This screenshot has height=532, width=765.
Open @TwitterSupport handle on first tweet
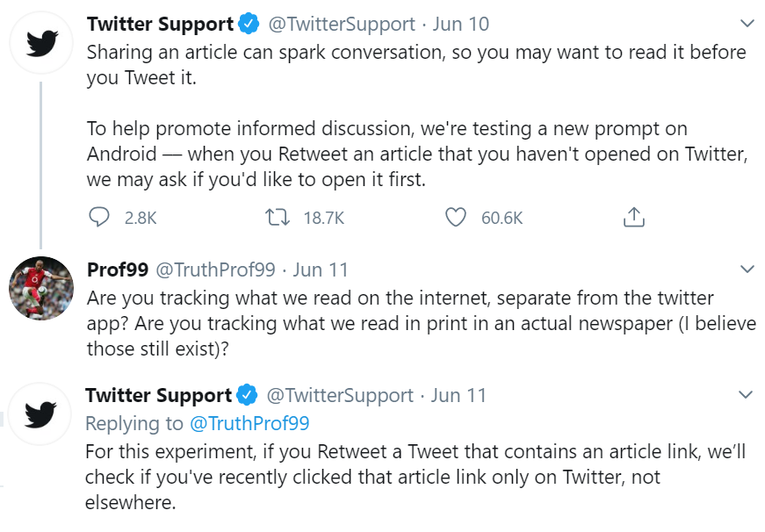click(342, 24)
